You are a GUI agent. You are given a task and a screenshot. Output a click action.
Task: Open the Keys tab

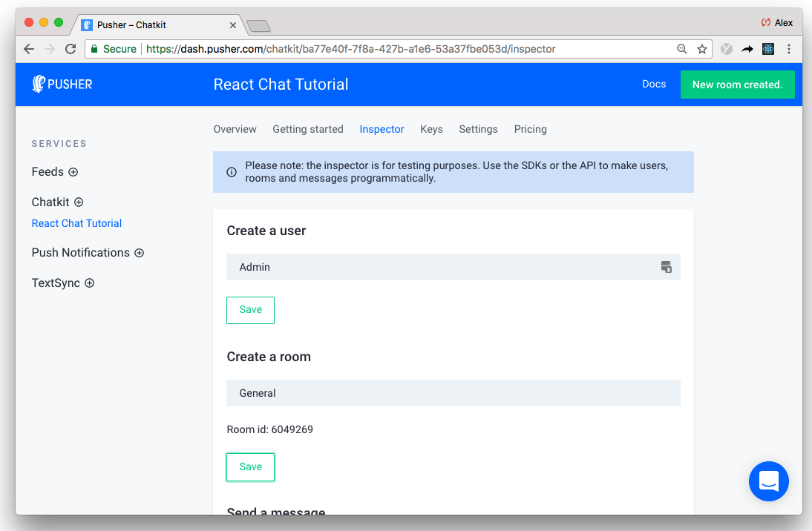[431, 129]
